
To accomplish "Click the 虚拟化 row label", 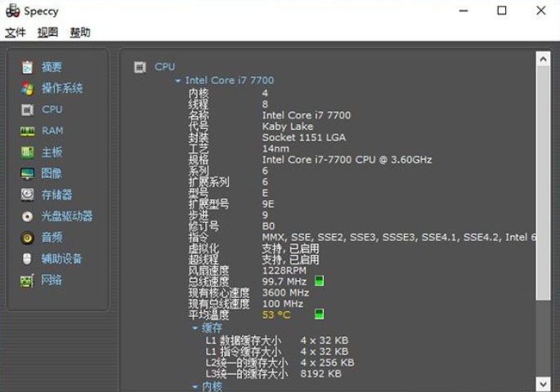I will [x=204, y=248].
